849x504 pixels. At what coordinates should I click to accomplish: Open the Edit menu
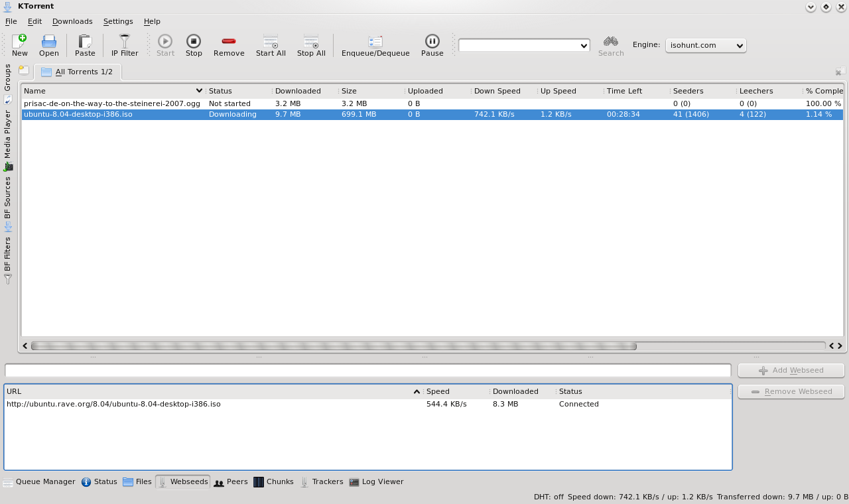coord(34,21)
